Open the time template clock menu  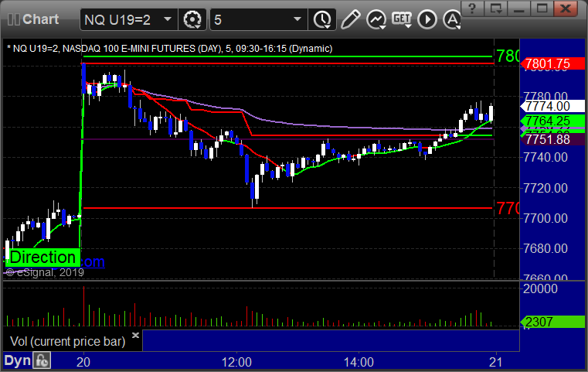(x=322, y=19)
